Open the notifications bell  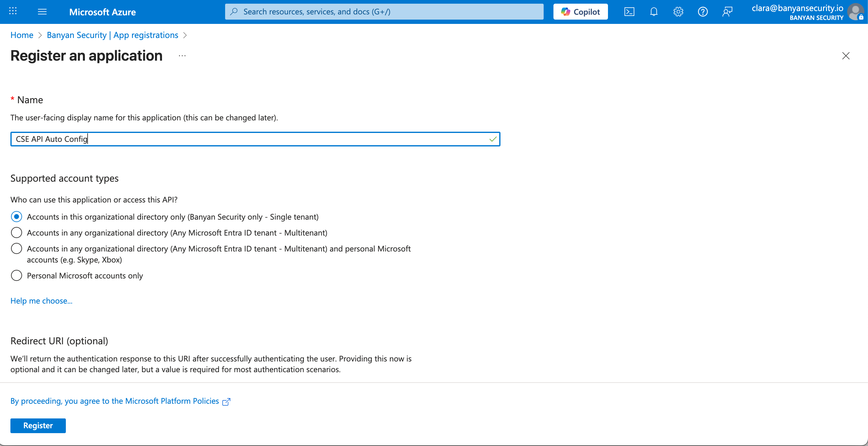tap(654, 12)
